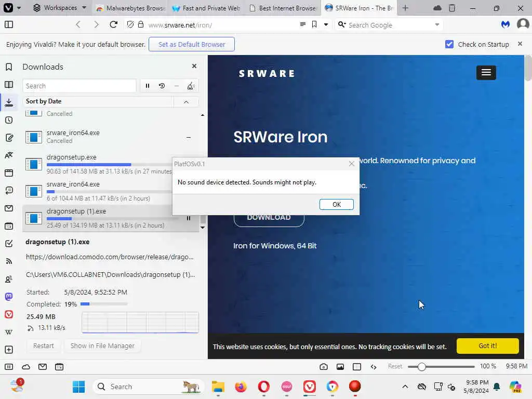Click in the Downloads search field
Image resolution: width=532 pixels, height=399 pixels.
(x=79, y=86)
